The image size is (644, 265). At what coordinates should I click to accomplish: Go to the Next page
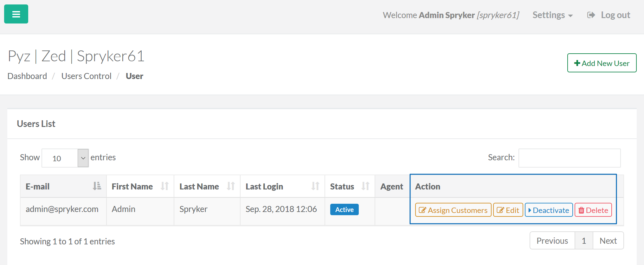click(608, 241)
